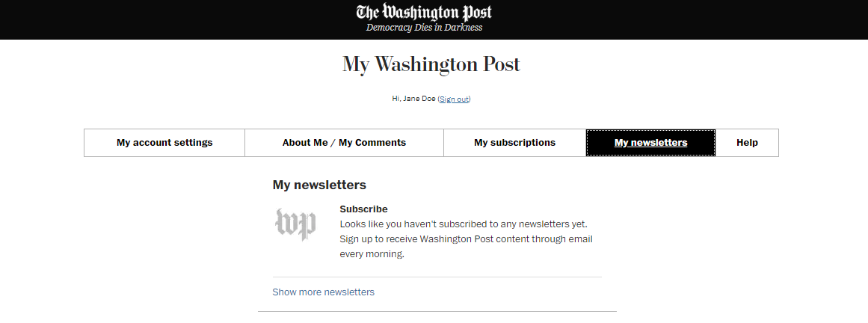This screenshot has height=323, width=868.
Task: Click the Subscribe title
Action: 363,209
